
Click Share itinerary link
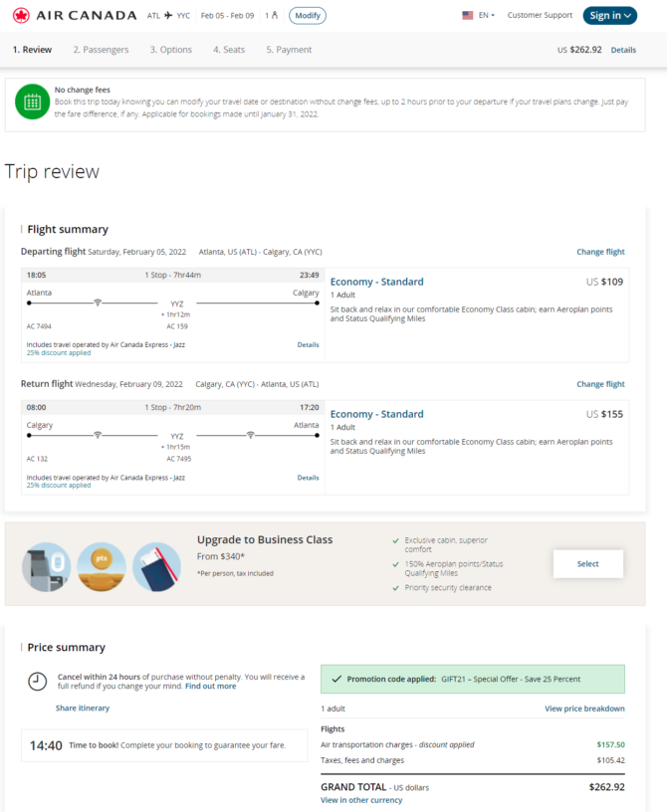click(x=83, y=708)
